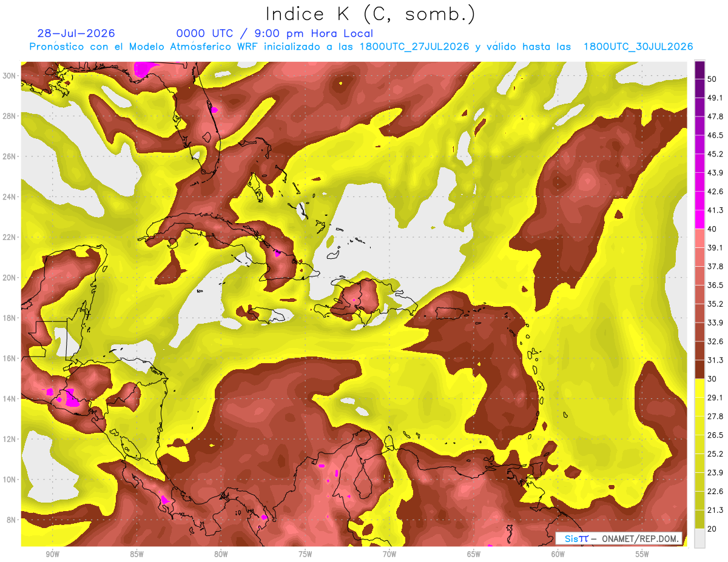This screenshot has height=562, width=728.
Task: Click the 90W longitude axis label
Action: pos(52,554)
